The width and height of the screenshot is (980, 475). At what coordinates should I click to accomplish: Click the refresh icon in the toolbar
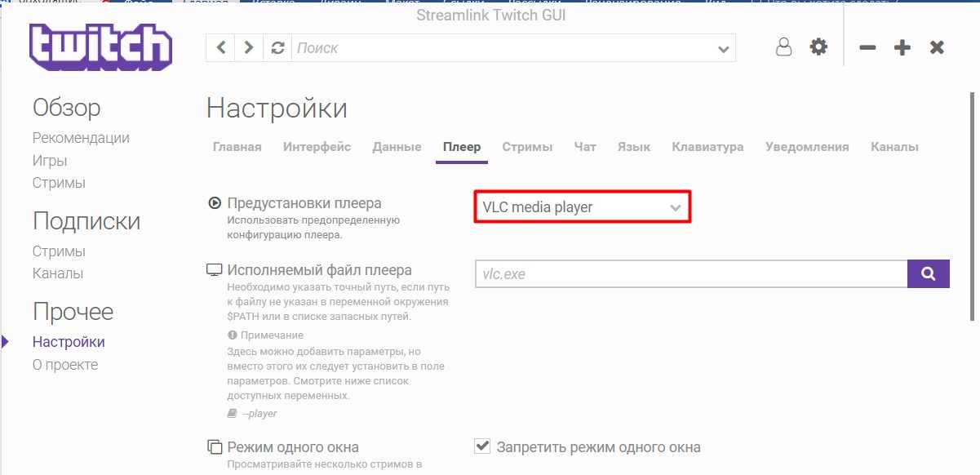(277, 48)
